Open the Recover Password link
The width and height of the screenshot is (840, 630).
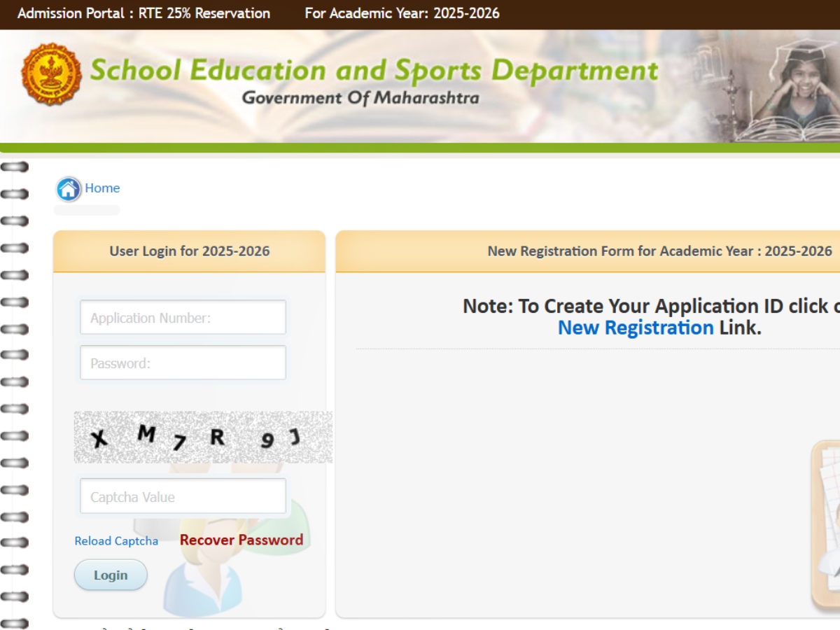pyautogui.click(x=241, y=540)
